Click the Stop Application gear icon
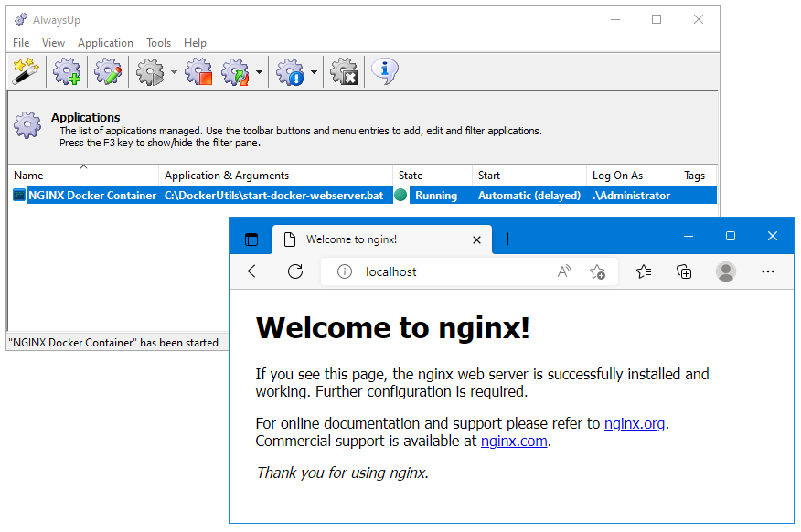Screen dimensions: 801x532 point(198,71)
